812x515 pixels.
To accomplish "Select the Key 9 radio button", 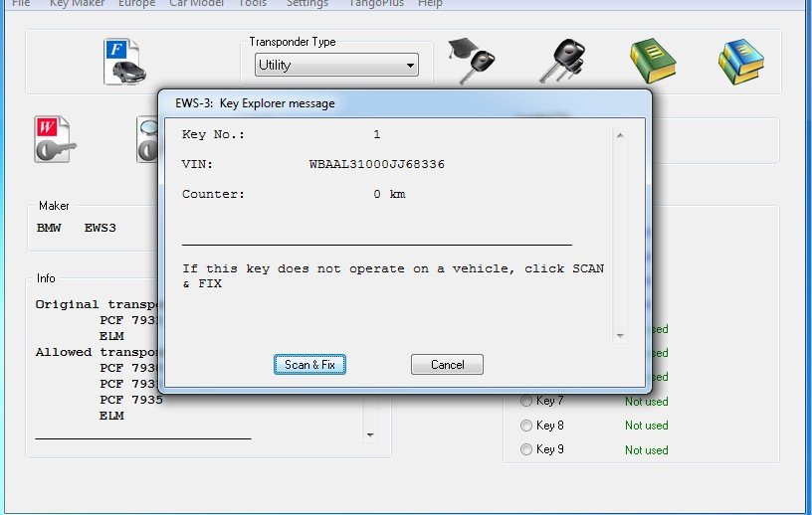I will [x=526, y=449].
